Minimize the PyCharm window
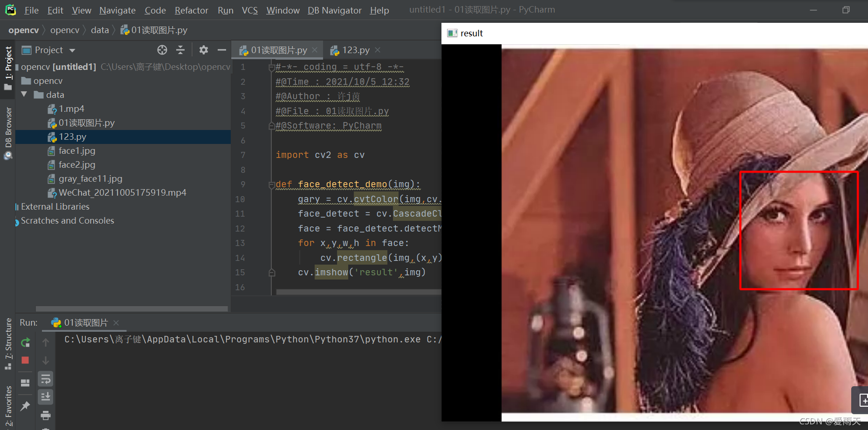This screenshot has width=868, height=430. coord(813,10)
